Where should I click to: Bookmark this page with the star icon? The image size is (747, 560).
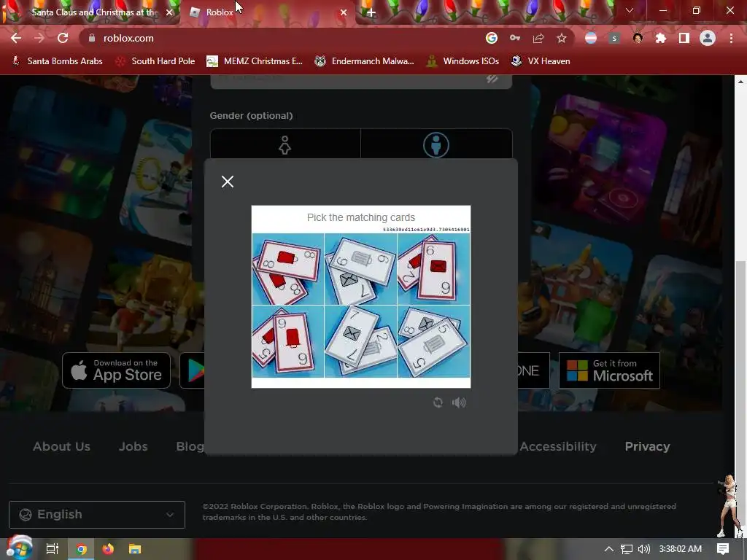tap(562, 38)
